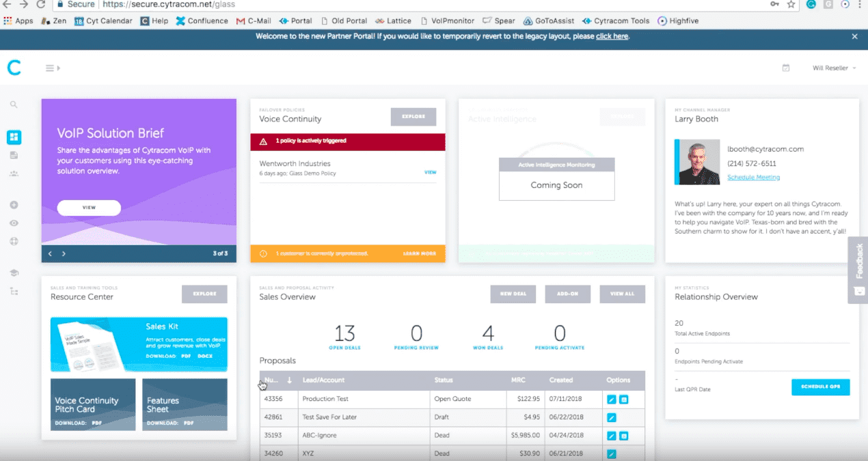
Task: Open the Confluence bookmark
Action: pos(203,21)
